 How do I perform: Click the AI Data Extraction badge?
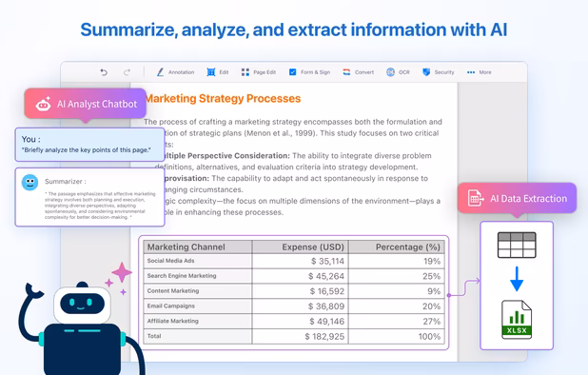coord(518,198)
